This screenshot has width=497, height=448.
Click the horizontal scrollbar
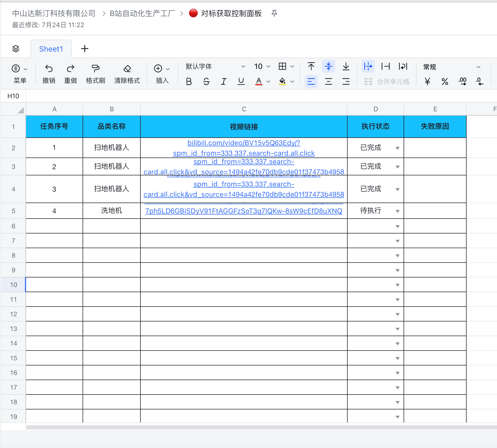point(261,427)
